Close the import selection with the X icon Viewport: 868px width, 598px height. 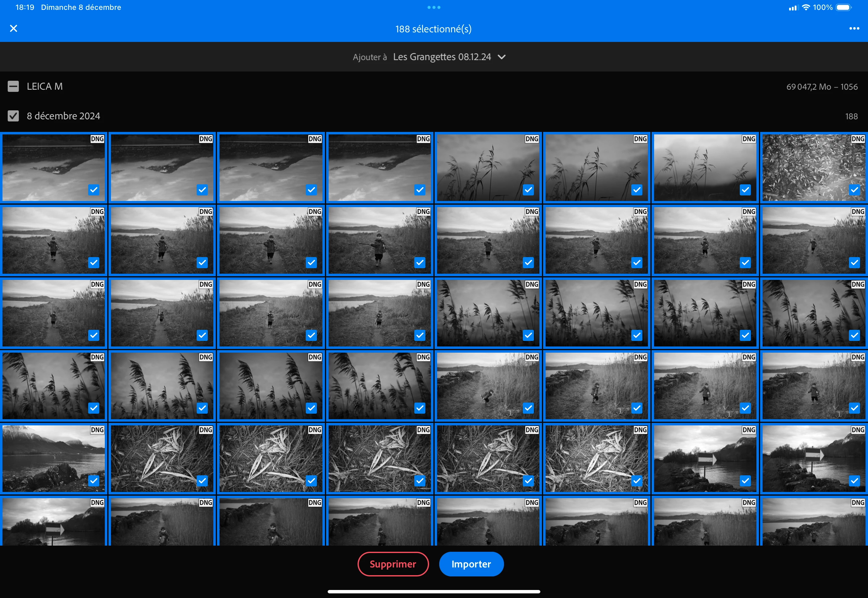click(14, 28)
